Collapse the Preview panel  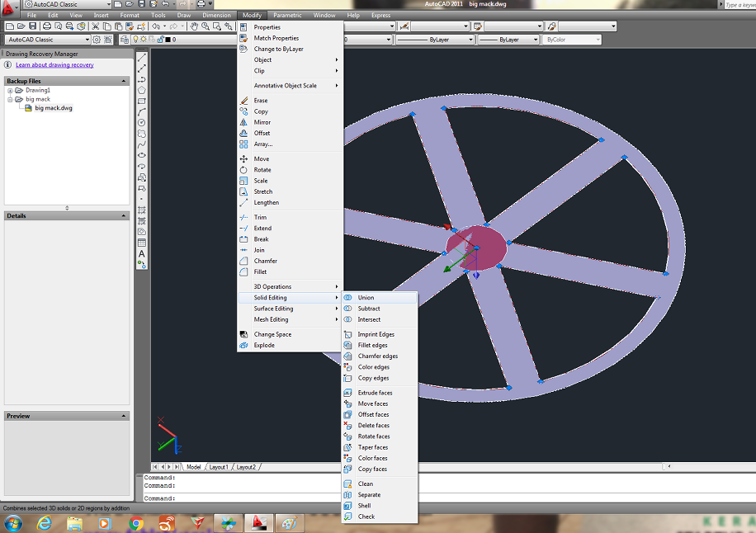(124, 416)
